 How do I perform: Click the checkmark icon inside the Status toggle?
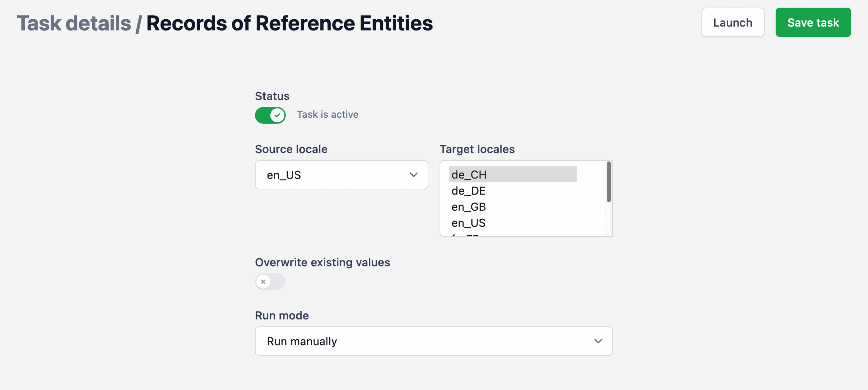click(277, 115)
